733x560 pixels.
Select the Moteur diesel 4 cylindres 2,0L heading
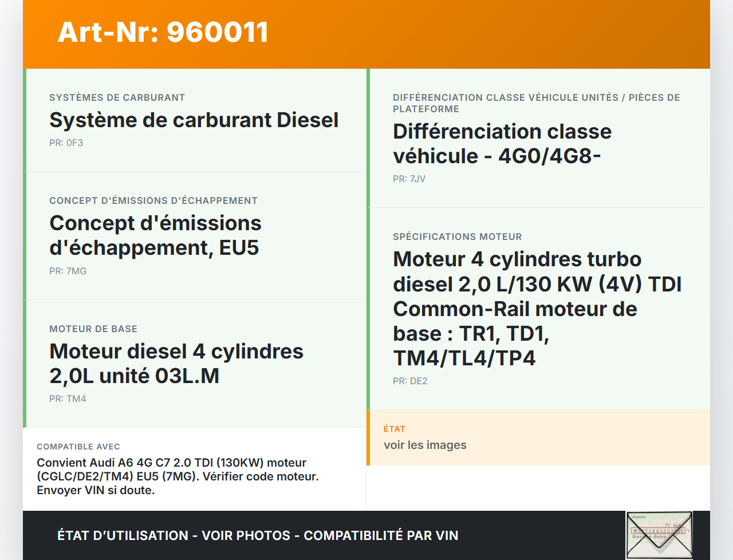(176, 364)
